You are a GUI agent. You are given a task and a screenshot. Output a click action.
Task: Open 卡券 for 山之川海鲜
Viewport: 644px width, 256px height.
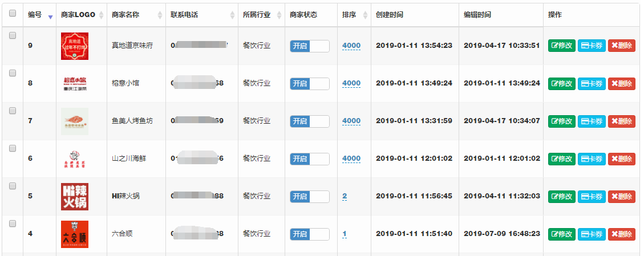[592, 159]
